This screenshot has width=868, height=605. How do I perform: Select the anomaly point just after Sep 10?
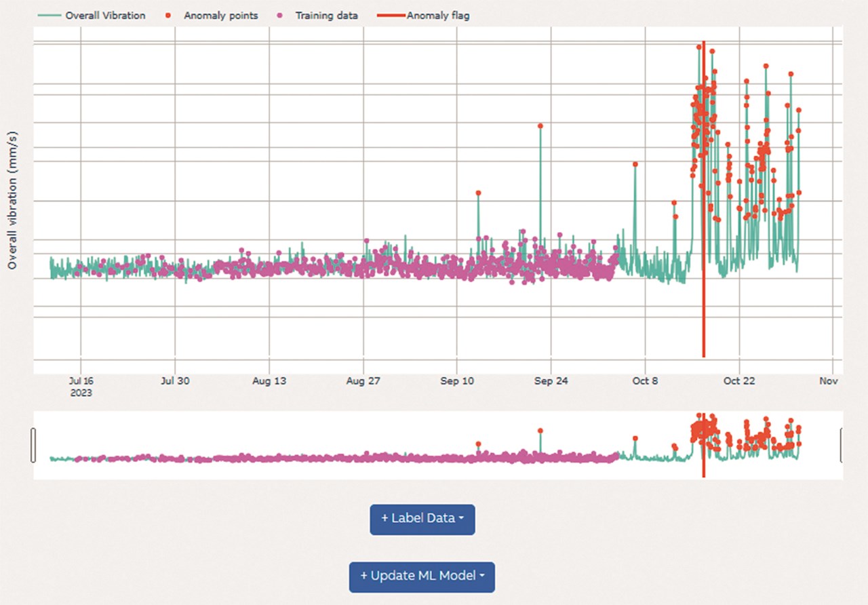coord(478,193)
